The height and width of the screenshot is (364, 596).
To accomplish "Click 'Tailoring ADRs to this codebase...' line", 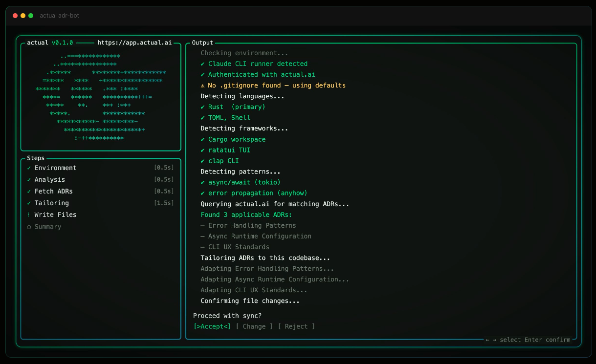I will [x=265, y=257].
